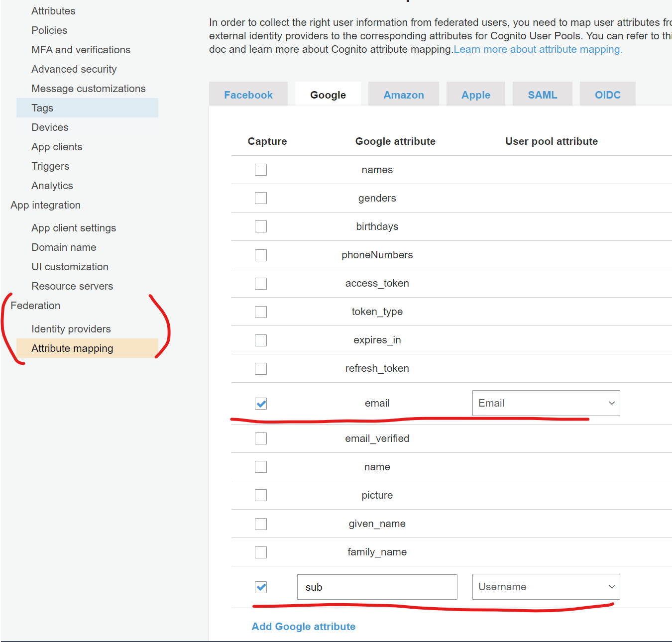Tick the name attribute checkbox
The width and height of the screenshot is (672, 642).
pos(261,467)
